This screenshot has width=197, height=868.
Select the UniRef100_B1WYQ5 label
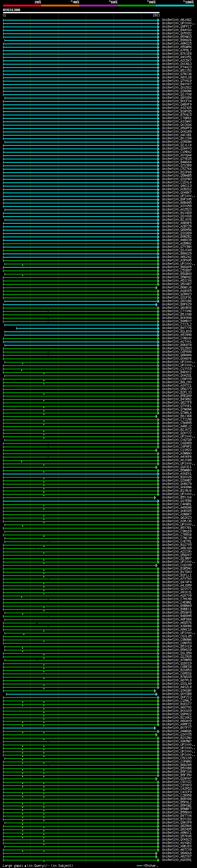pos(176,111)
